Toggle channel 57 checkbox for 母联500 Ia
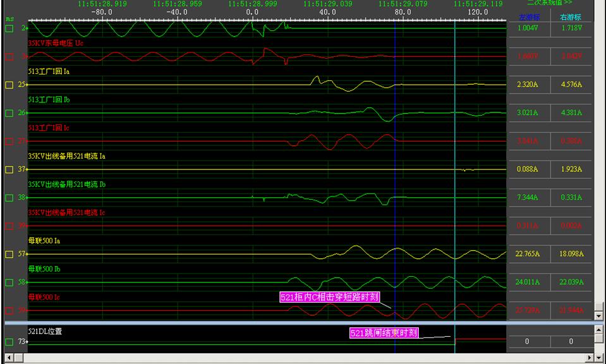 [x=9, y=254]
